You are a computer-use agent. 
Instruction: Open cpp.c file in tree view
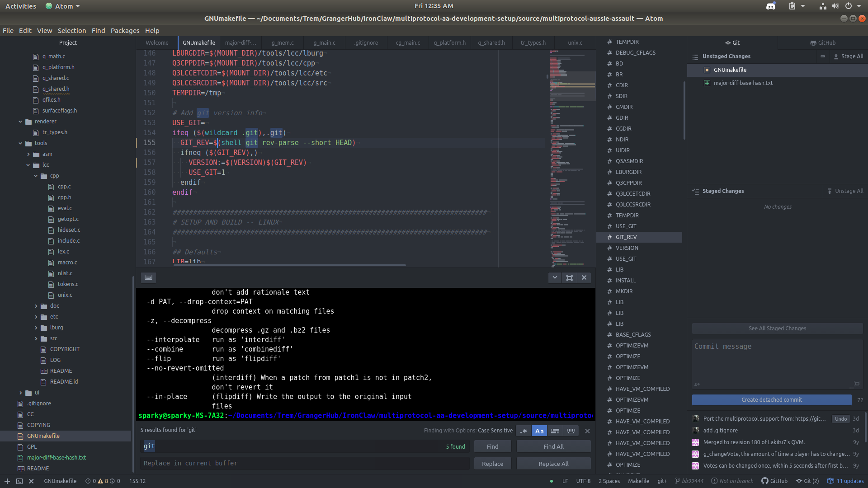(x=64, y=187)
